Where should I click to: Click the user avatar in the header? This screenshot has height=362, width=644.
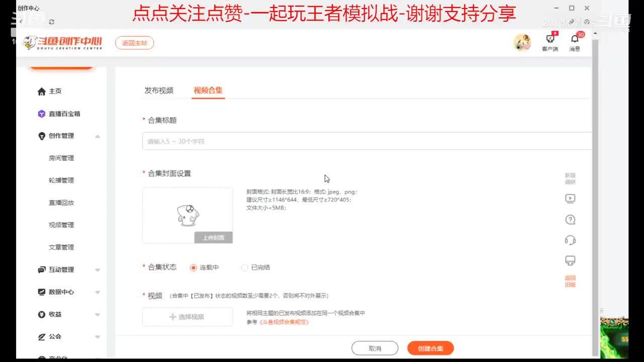point(522,43)
